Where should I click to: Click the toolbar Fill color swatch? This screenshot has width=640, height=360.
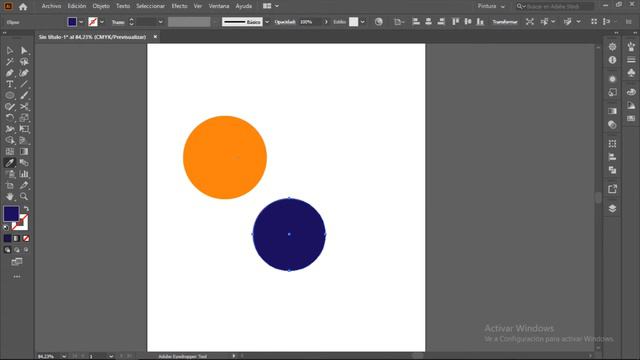click(11, 214)
